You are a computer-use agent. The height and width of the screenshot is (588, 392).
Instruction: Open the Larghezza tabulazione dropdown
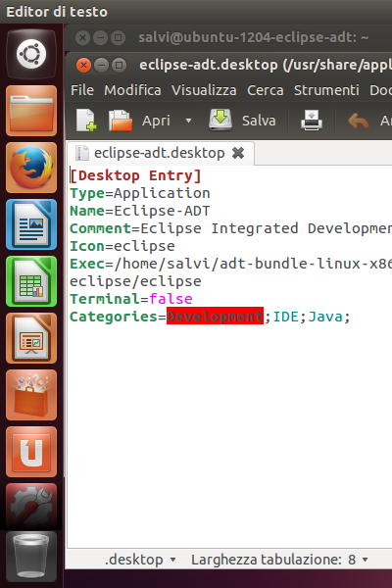(x=279, y=560)
